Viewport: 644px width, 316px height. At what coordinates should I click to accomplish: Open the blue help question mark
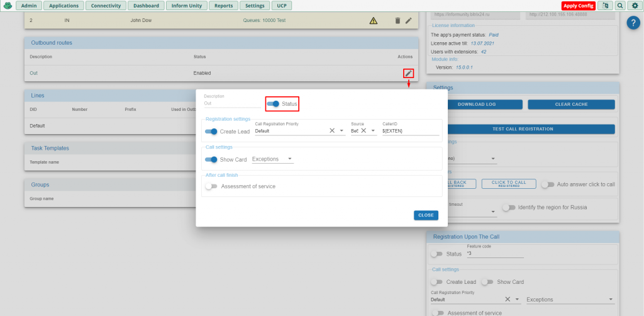coord(633,23)
